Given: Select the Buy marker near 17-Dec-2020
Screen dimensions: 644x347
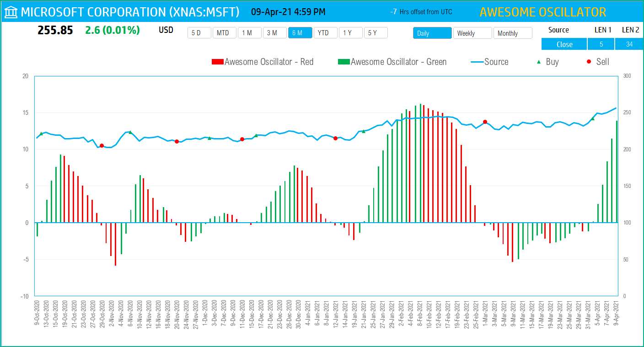Looking at the screenshot, I should [256, 135].
